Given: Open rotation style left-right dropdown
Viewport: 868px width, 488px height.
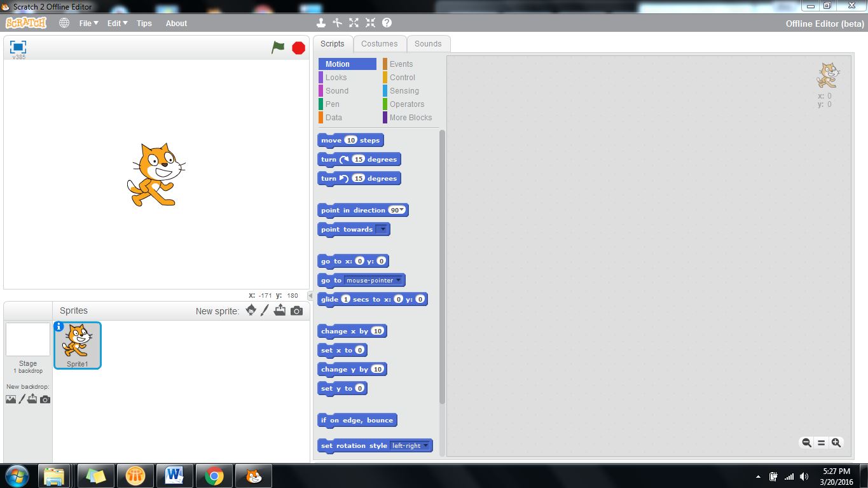Looking at the screenshot, I should (426, 446).
